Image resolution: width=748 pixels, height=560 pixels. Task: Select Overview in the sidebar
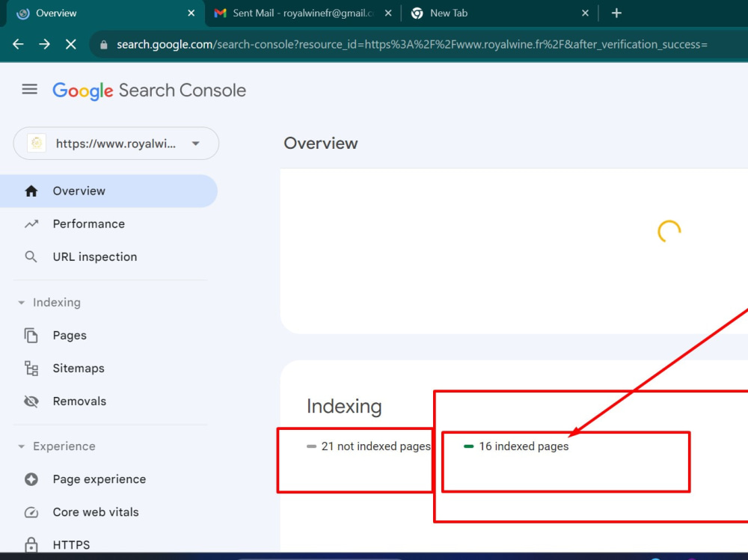[108, 191]
